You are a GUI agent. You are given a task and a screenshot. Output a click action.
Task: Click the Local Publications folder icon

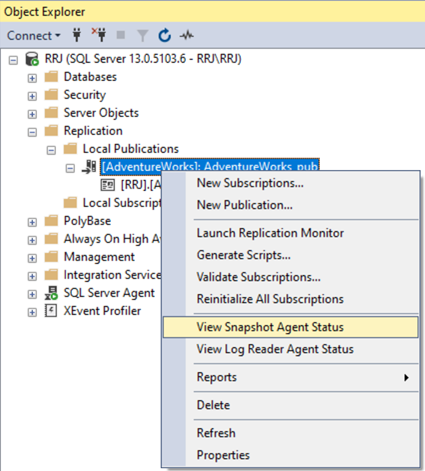[70, 149]
